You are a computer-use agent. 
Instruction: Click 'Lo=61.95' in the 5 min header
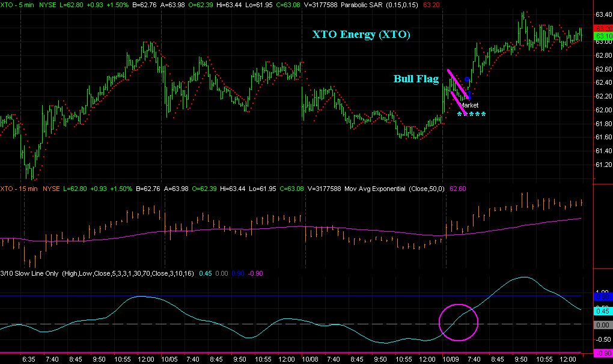pyautogui.click(x=260, y=5)
